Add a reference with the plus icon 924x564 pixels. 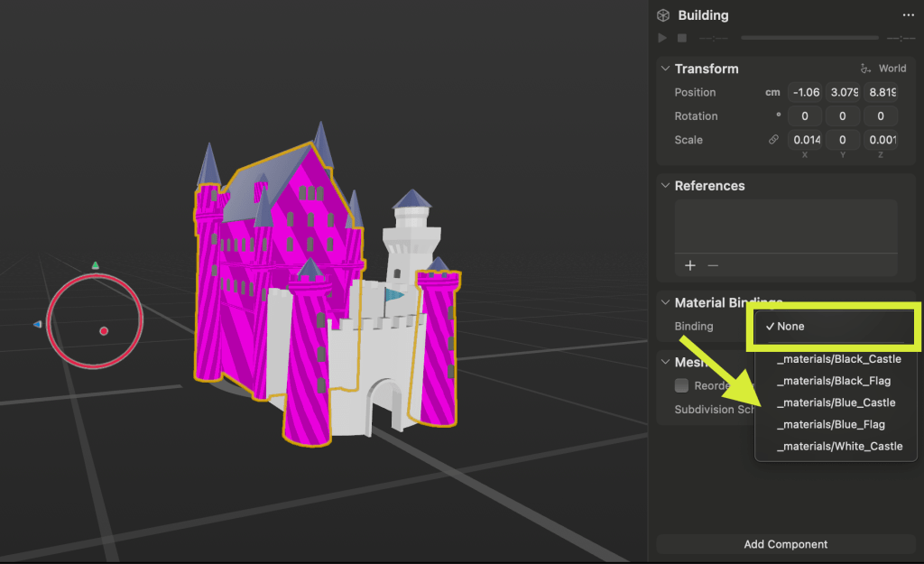pos(690,265)
